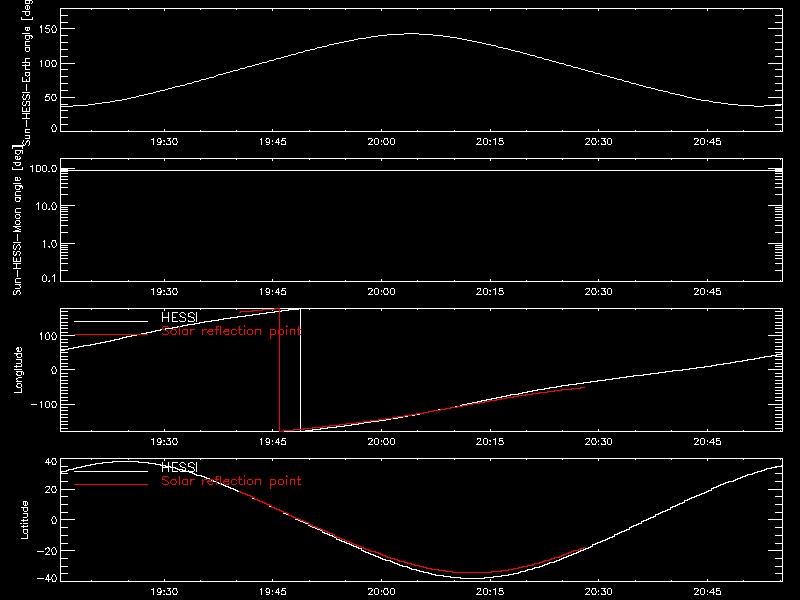Viewport: 800px width, 600px height.
Task: Click the white vertical longitude wrap line
Action: (x=301, y=370)
